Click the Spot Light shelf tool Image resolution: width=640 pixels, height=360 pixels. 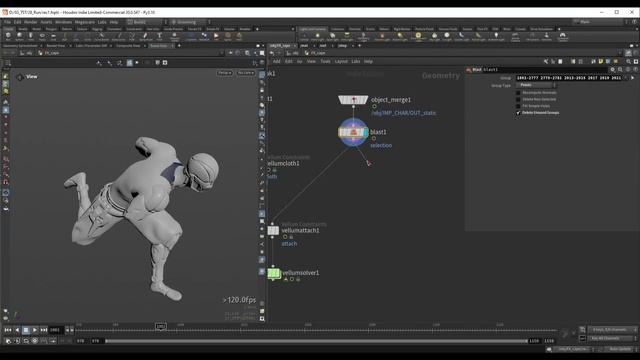(x=333, y=37)
